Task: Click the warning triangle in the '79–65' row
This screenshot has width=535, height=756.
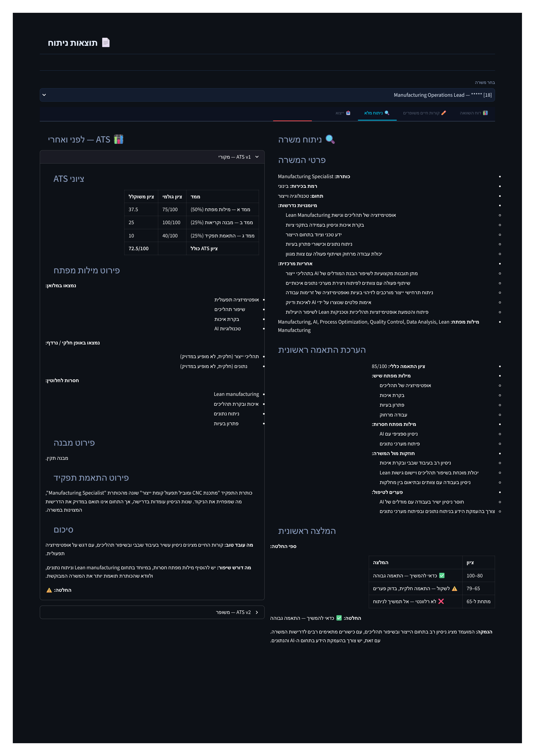Action: 455,588
